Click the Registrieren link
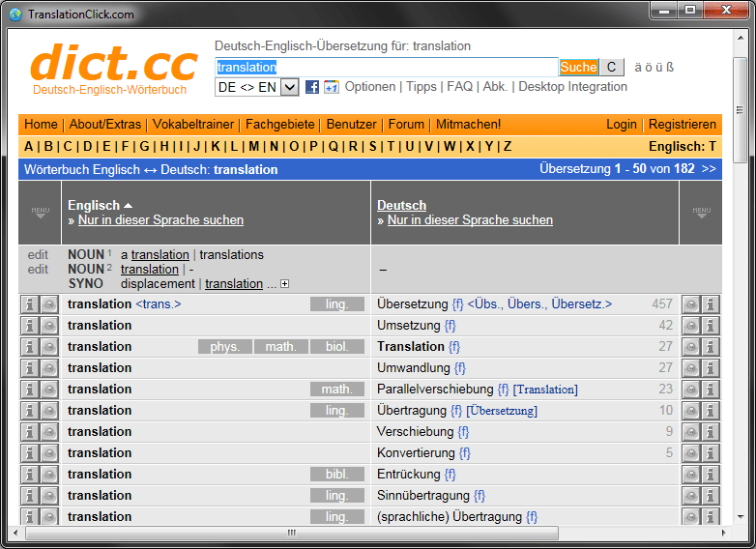The height and width of the screenshot is (549, 756). coord(683,125)
